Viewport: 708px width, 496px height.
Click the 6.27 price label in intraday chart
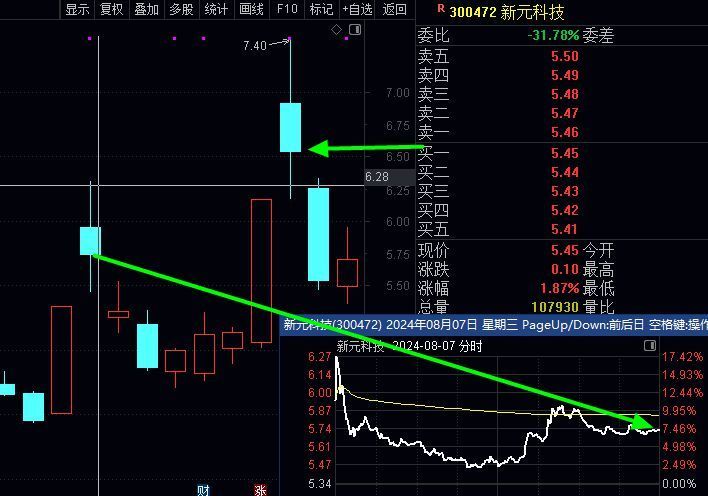click(320, 357)
